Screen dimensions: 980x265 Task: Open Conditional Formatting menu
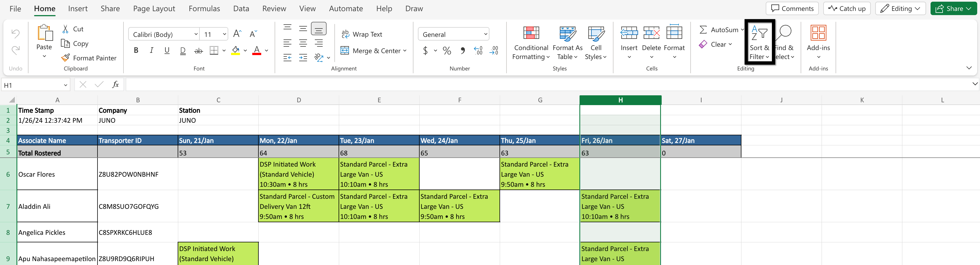[x=531, y=43]
